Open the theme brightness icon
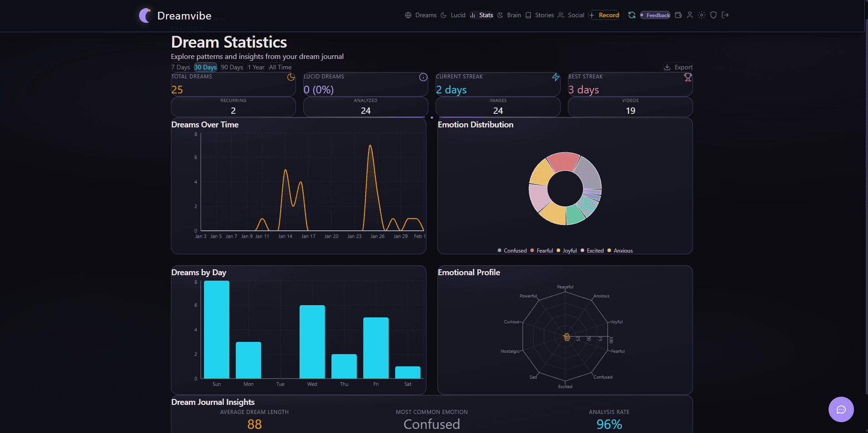The image size is (868, 433). [702, 15]
